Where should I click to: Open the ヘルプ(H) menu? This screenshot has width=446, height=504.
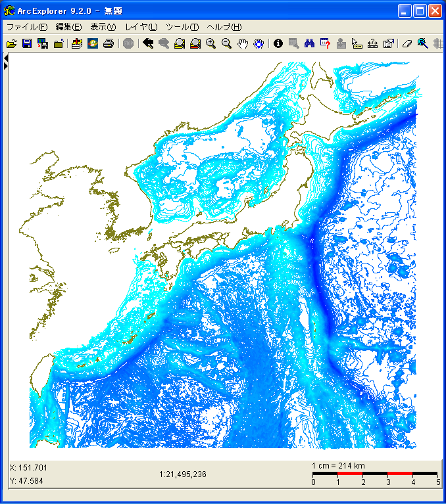pyautogui.click(x=224, y=27)
